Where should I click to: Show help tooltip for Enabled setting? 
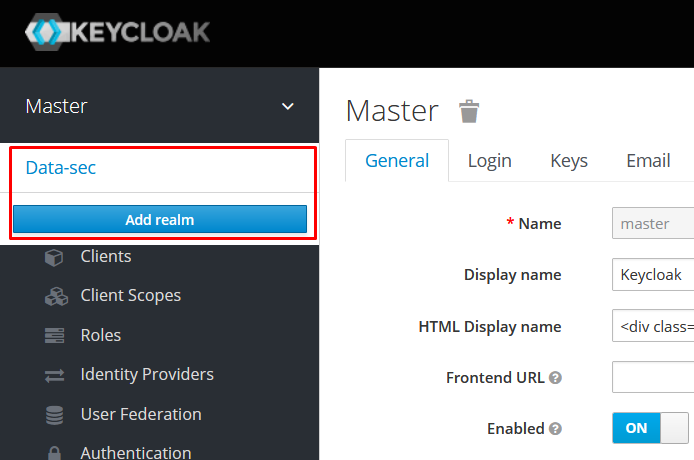(555, 429)
